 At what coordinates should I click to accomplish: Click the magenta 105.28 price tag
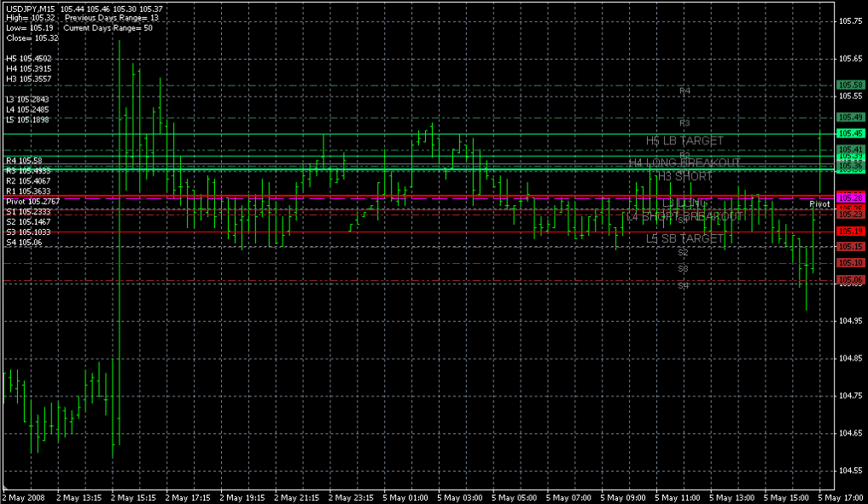[x=851, y=197]
